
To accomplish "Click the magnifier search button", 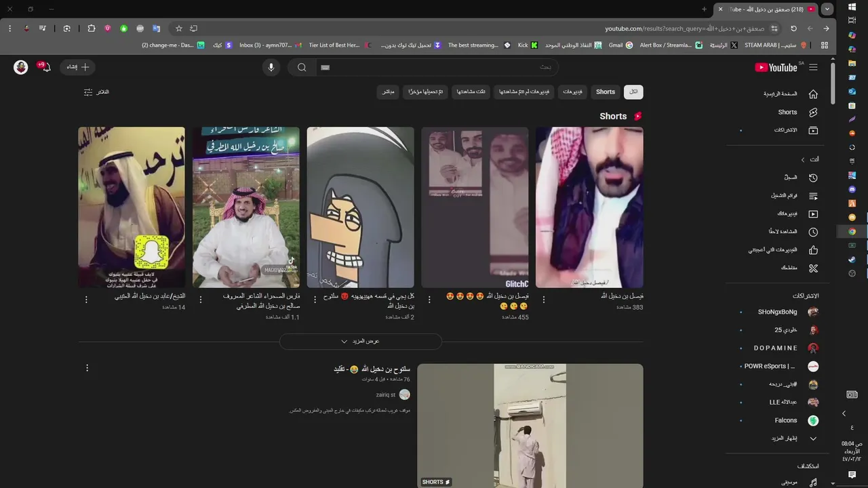I will click(x=302, y=67).
